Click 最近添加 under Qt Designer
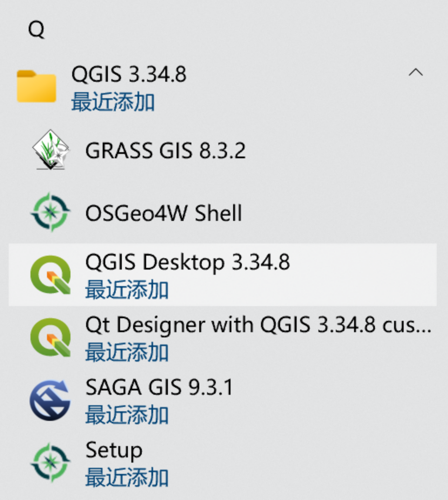Screen dimensions: 448x500 tap(127, 352)
